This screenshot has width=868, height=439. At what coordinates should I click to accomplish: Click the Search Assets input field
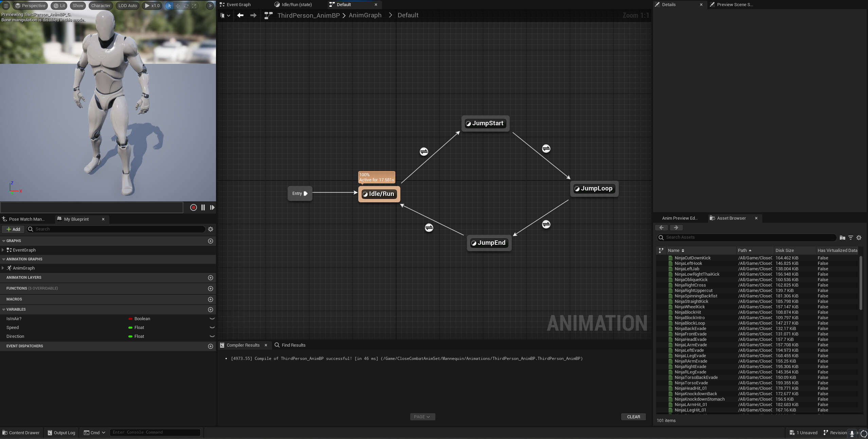[747, 237]
